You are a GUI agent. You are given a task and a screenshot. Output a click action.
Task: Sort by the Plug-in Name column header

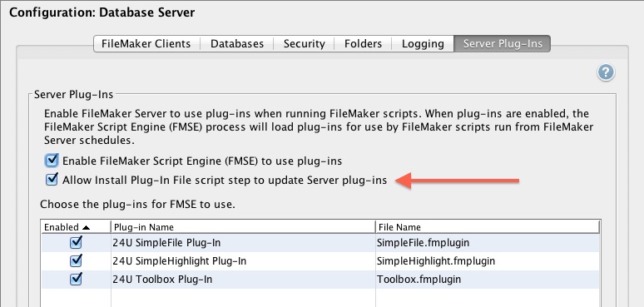click(243, 227)
